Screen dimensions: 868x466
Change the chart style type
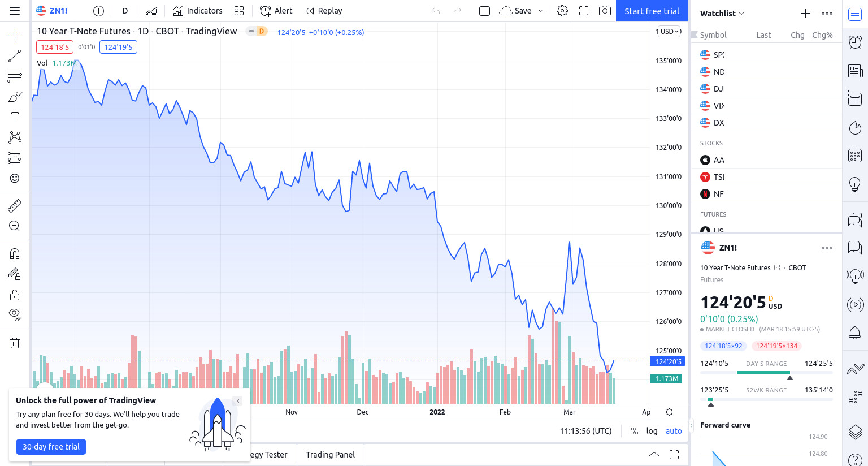point(151,11)
